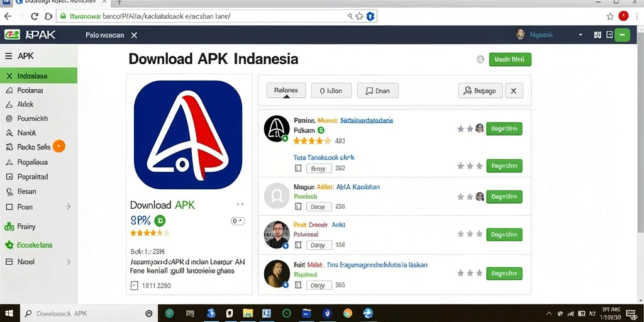The width and height of the screenshot is (644, 322).
Task: Open Ropallaua in the sidebar
Action: (x=33, y=162)
